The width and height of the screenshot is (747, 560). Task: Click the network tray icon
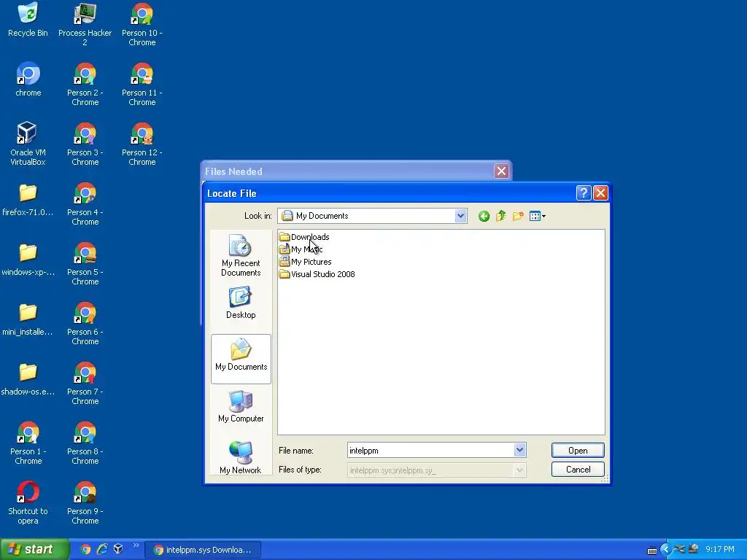pyautogui.click(x=679, y=549)
